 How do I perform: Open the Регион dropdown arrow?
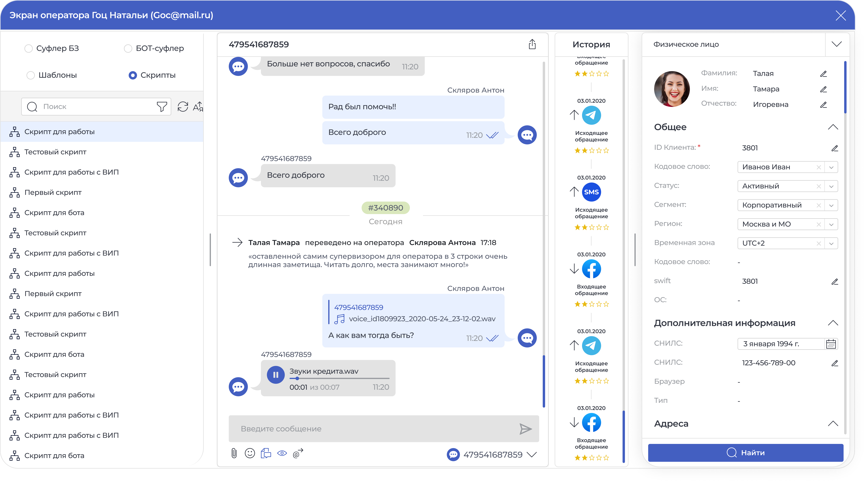(x=831, y=224)
